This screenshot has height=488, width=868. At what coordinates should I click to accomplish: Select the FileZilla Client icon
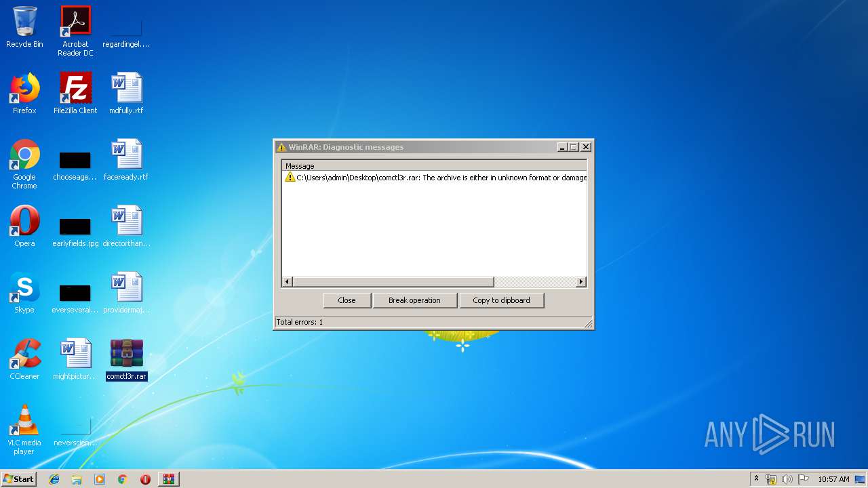75,94
